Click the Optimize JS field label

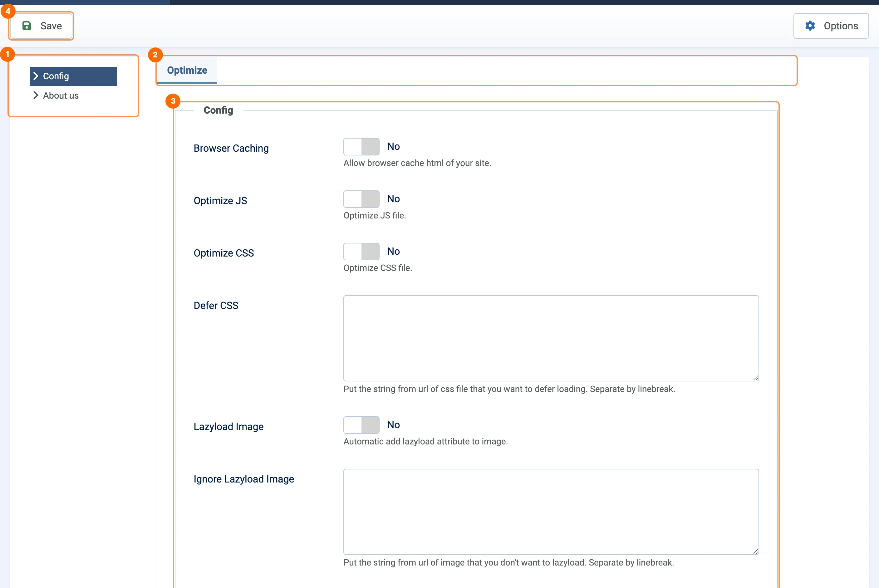click(220, 201)
